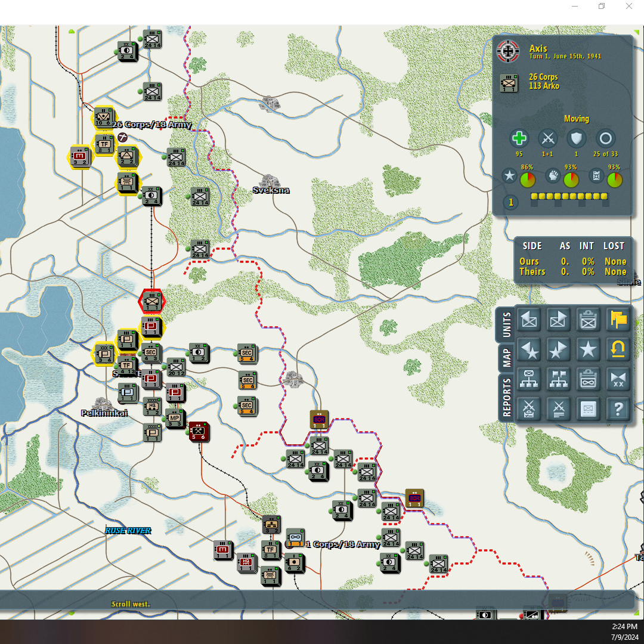Click 'Turn 1, June 15th, 1941' text
This screenshot has height=644, width=644.
click(565, 56)
